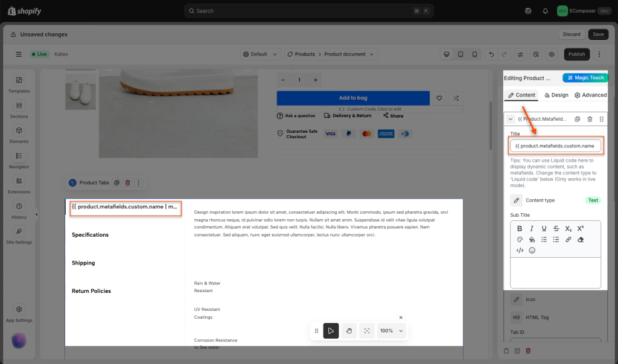618x364 pixels.
Task: Open the History panel
Action: coord(19,209)
